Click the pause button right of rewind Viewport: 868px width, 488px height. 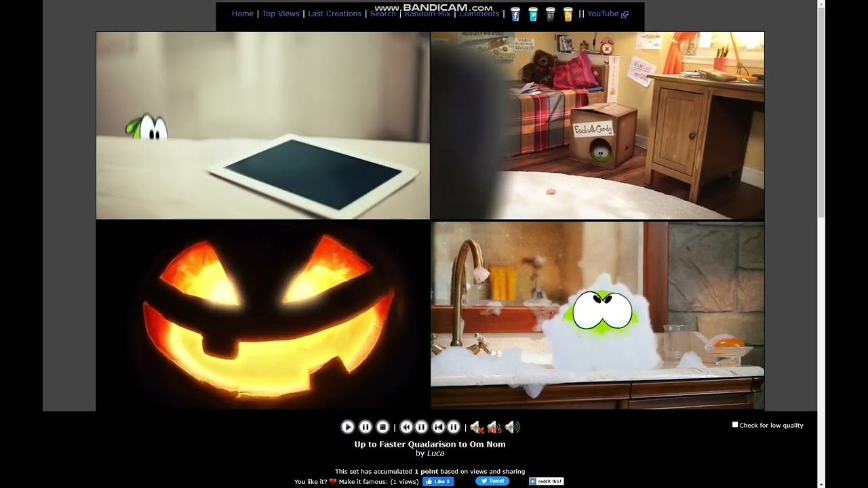(x=421, y=427)
